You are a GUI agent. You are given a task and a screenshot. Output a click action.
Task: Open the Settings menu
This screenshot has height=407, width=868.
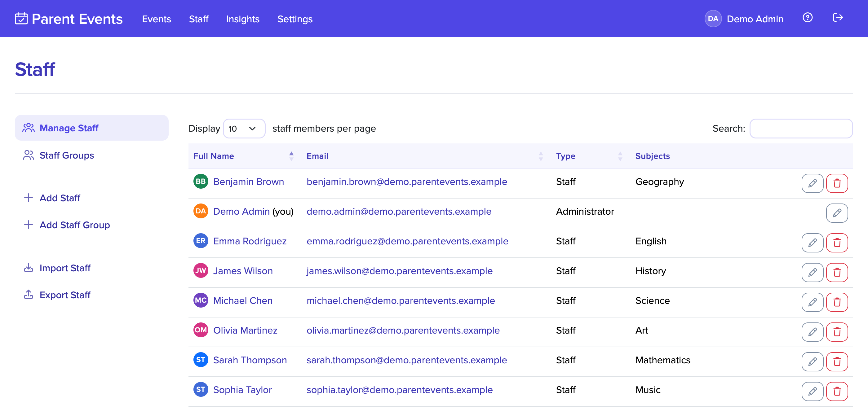(295, 19)
